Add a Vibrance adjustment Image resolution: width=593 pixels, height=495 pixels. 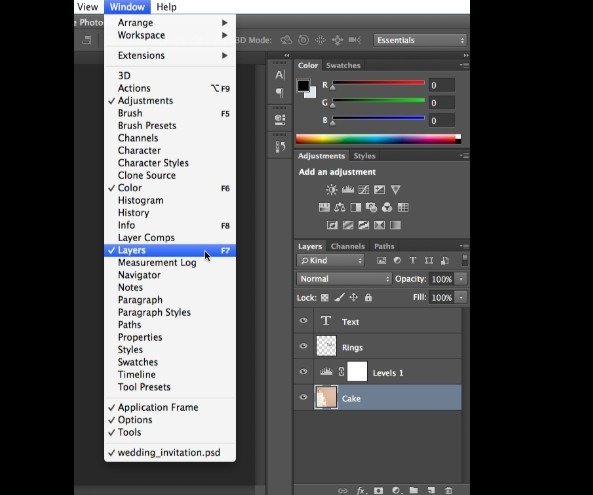click(x=395, y=189)
